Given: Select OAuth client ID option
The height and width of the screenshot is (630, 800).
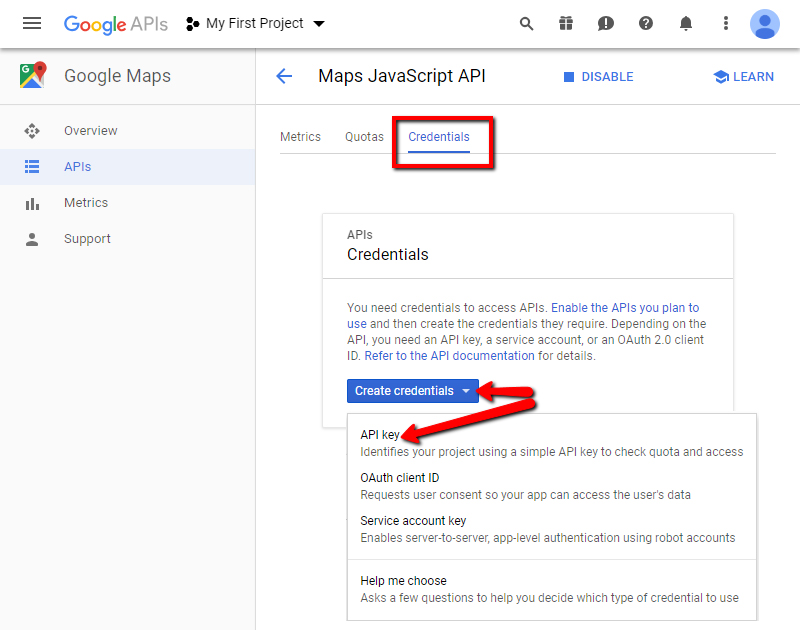Looking at the screenshot, I should (400, 477).
